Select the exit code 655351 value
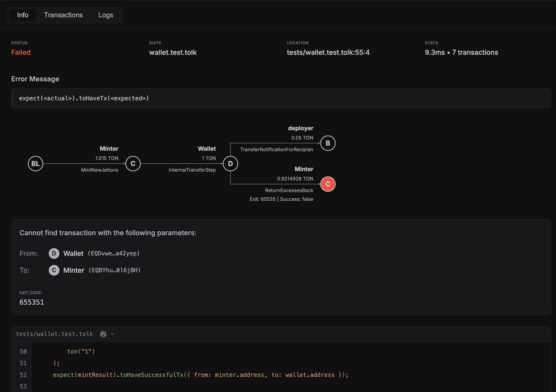The image size is (556, 392). point(32,302)
